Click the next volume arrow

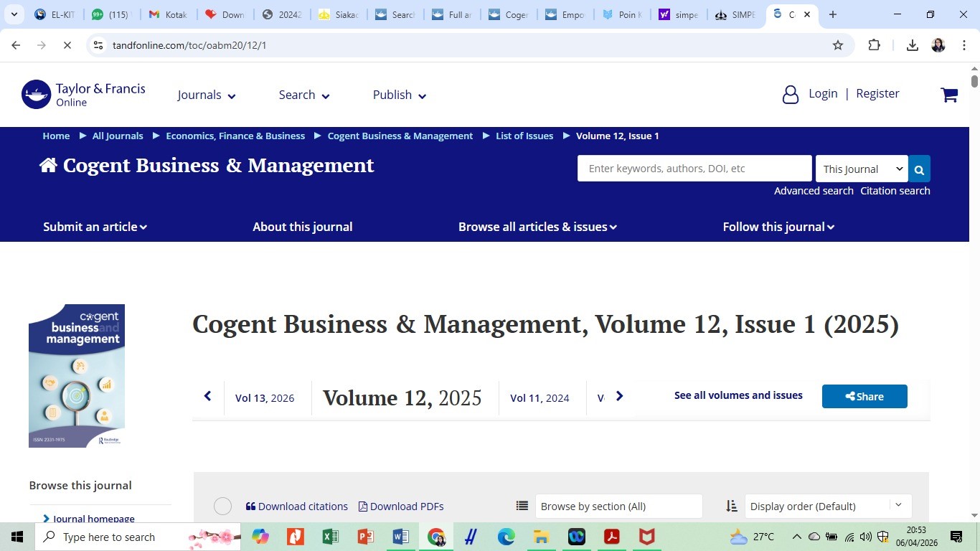[x=620, y=396]
